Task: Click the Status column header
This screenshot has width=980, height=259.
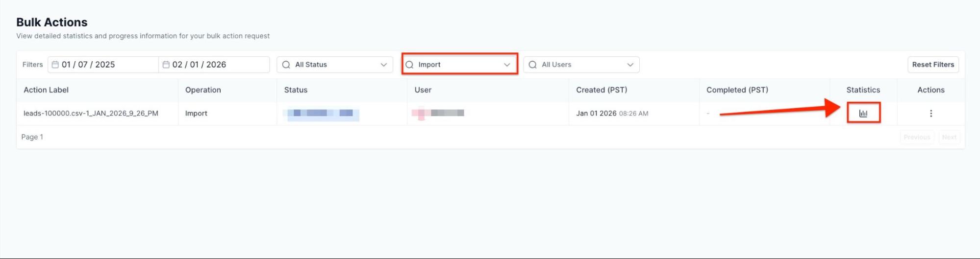Action: click(296, 90)
